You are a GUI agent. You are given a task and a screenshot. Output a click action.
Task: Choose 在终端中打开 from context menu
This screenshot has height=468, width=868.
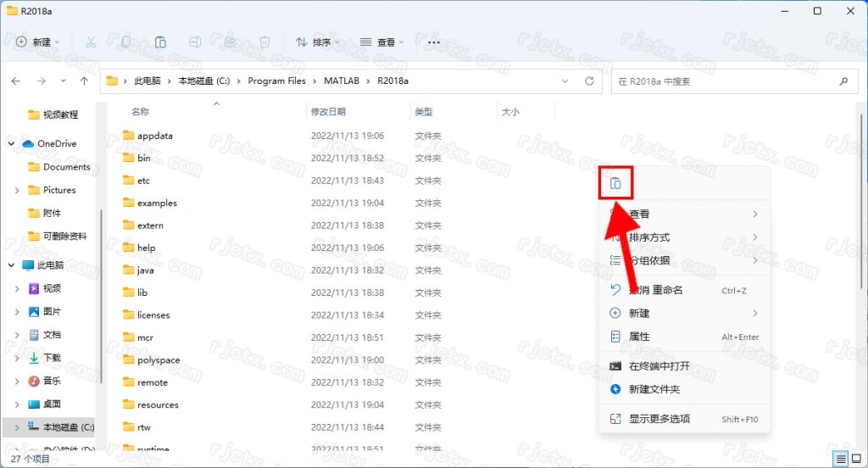pyautogui.click(x=659, y=366)
